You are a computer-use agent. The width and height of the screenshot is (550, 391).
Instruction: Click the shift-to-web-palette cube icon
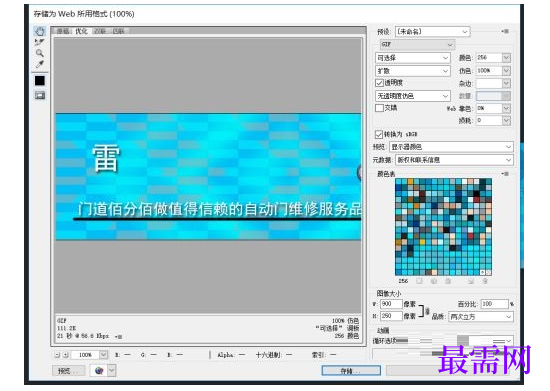pyautogui.click(x=434, y=281)
